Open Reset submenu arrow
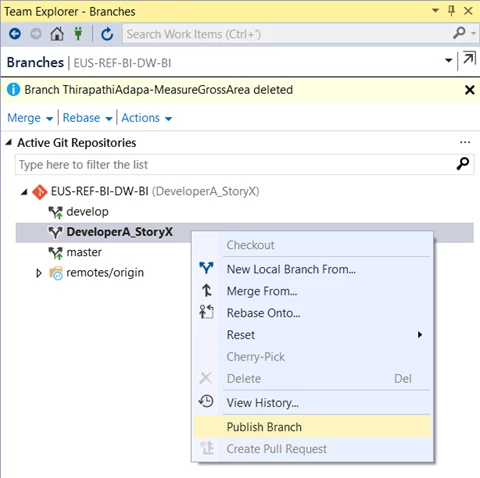The width and height of the screenshot is (480, 478). (420, 335)
